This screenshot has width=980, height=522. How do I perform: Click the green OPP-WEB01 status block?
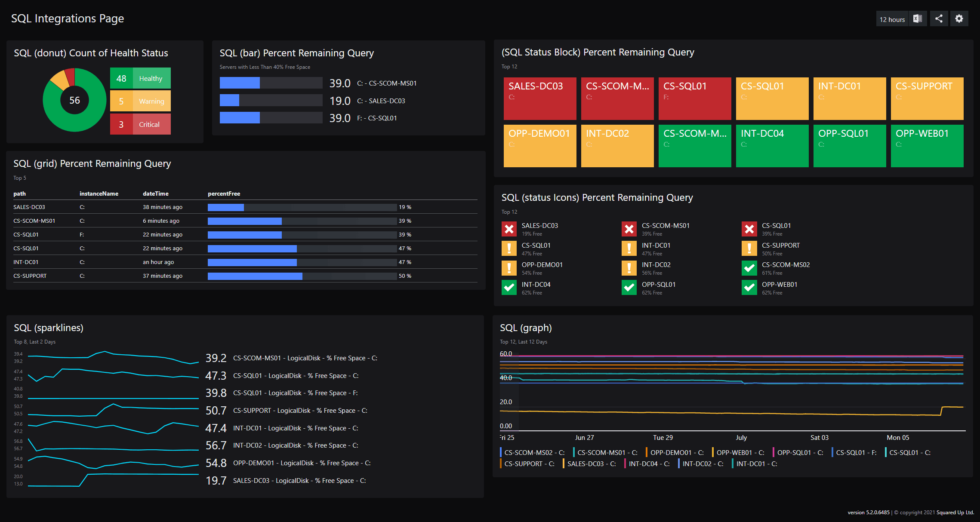pos(927,146)
